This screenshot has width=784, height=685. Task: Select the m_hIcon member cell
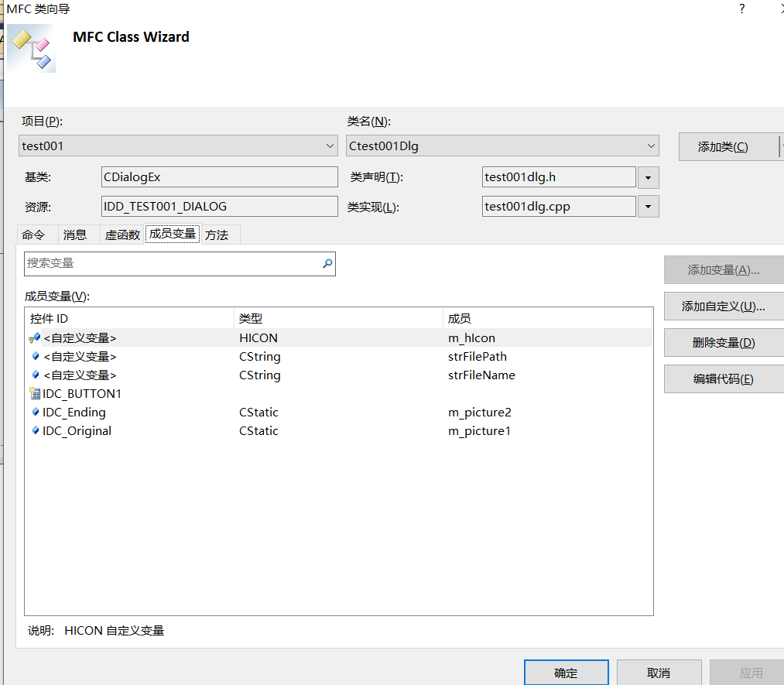(x=471, y=338)
